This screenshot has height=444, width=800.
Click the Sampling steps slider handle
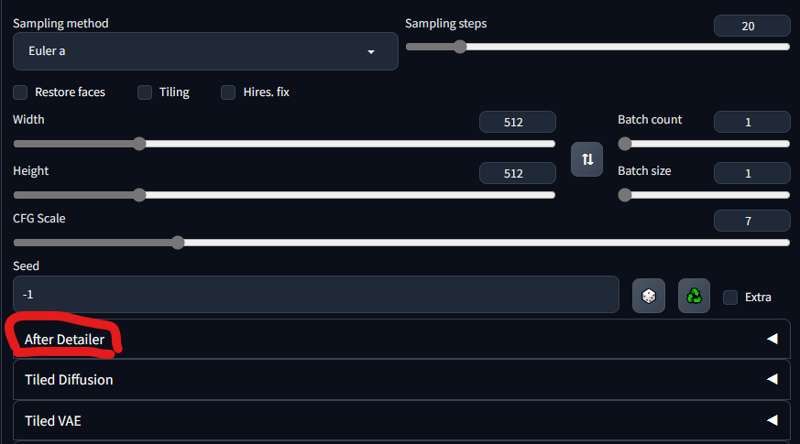(x=460, y=47)
